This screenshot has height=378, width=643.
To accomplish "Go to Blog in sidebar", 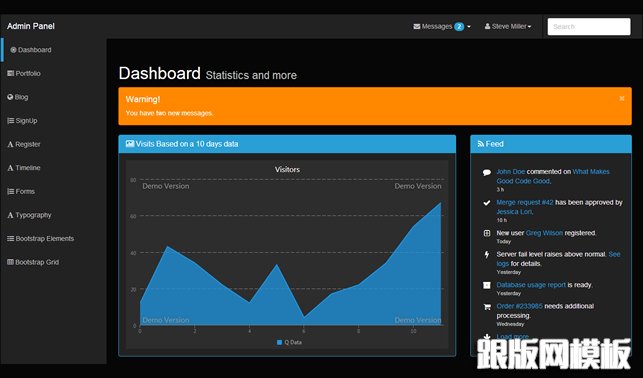I will (53, 97).
